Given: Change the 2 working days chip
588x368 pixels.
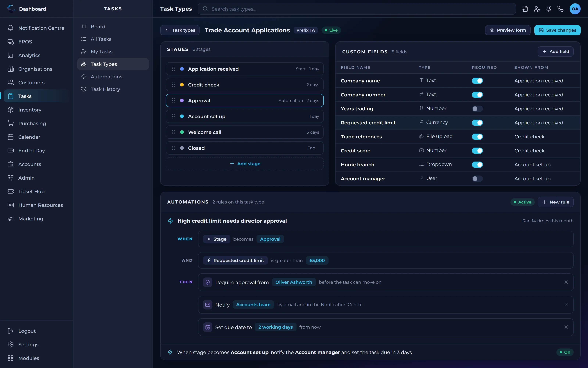Looking at the screenshot, I should (276, 327).
